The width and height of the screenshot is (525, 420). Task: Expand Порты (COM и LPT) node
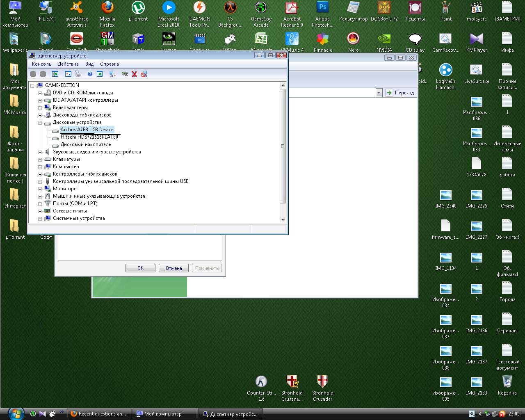(x=40, y=203)
